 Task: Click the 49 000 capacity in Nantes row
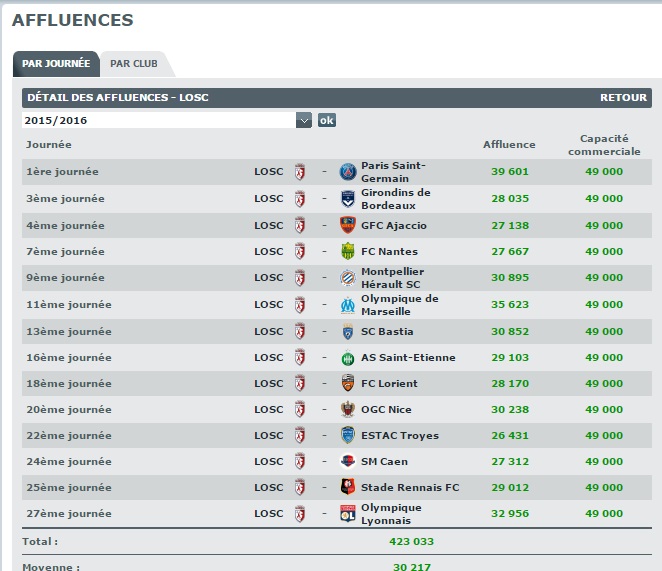point(604,251)
